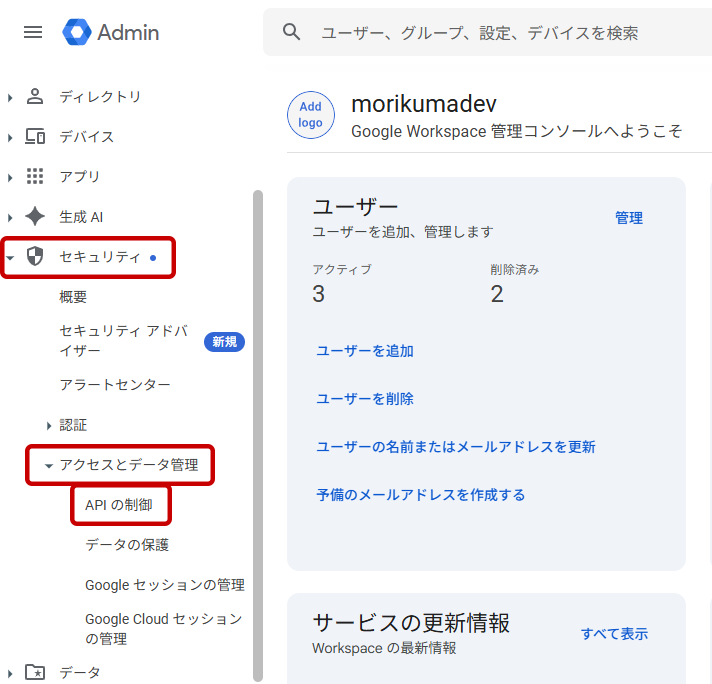
Task: Expand the ディレクトリ section arrow
Action: pos(10,97)
